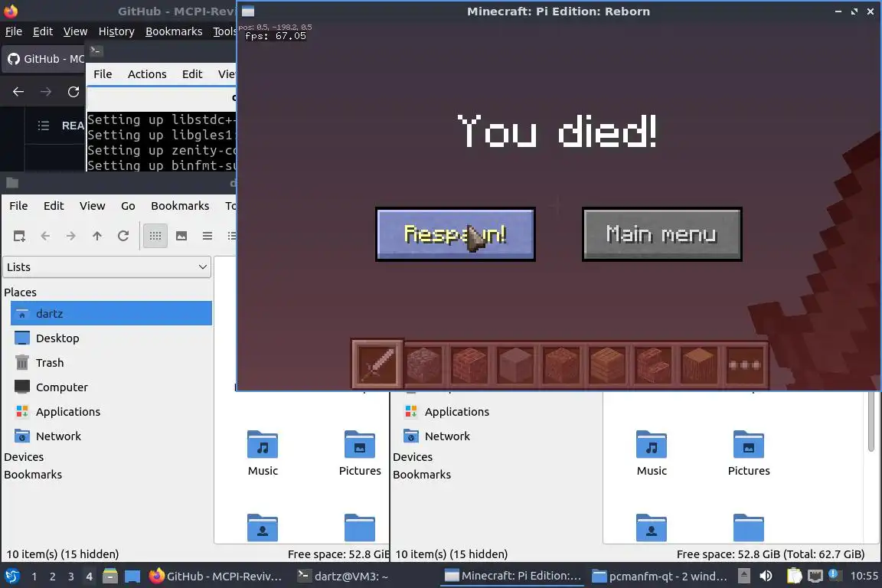
Task: Click right file manager vertical scrollbar
Action: click(x=871, y=422)
